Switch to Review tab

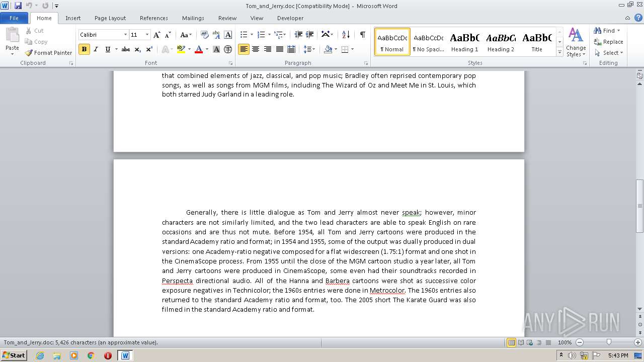click(227, 18)
